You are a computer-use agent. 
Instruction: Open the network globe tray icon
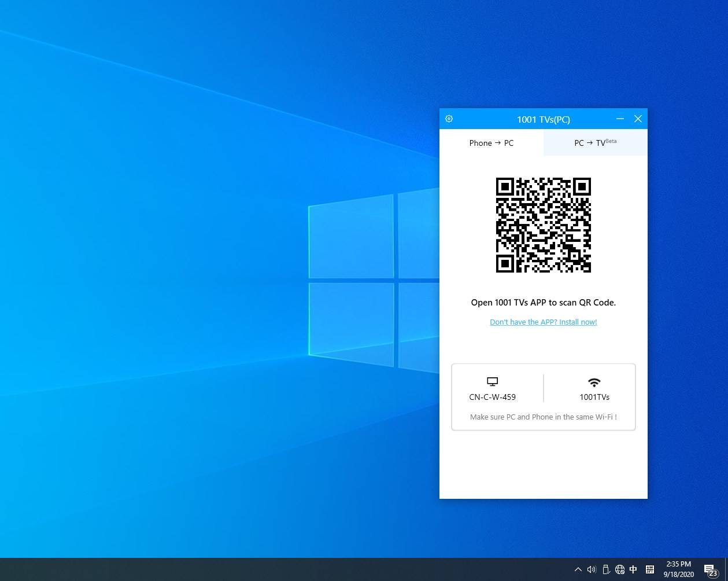click(x=620, y=569)
